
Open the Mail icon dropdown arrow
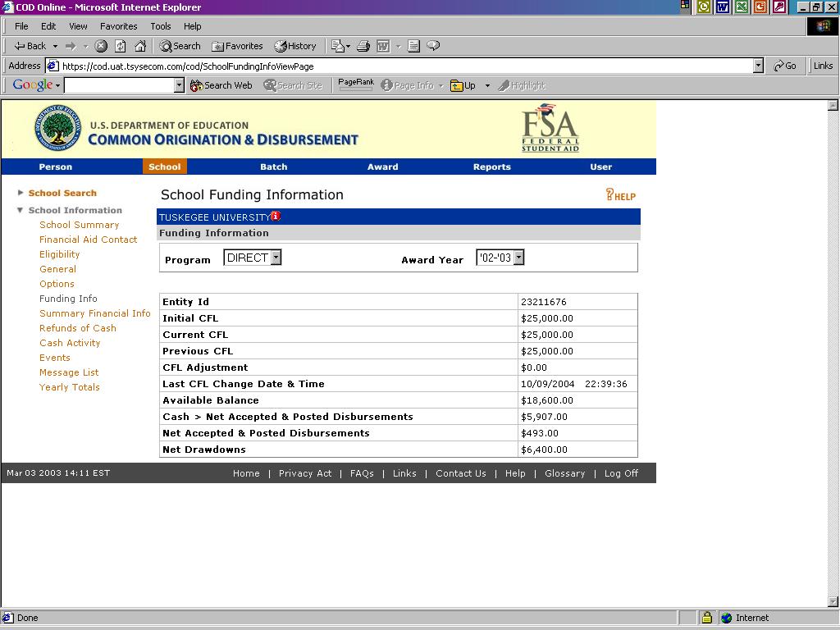pos(348,47)
